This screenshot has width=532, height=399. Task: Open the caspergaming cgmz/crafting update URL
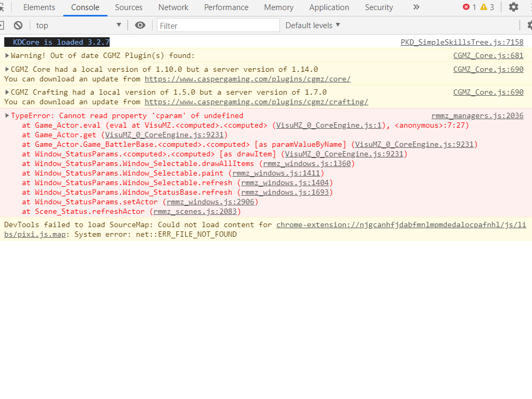point(256,102)
